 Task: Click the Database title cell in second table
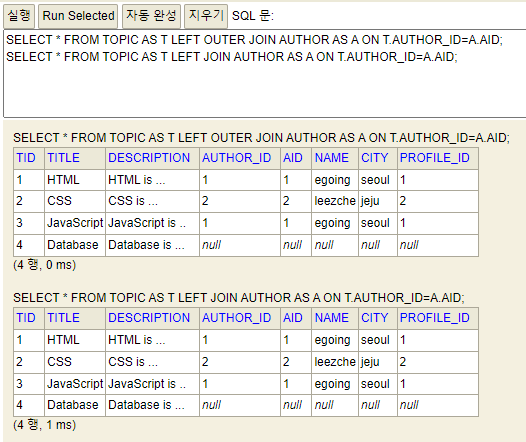(75, 405)
